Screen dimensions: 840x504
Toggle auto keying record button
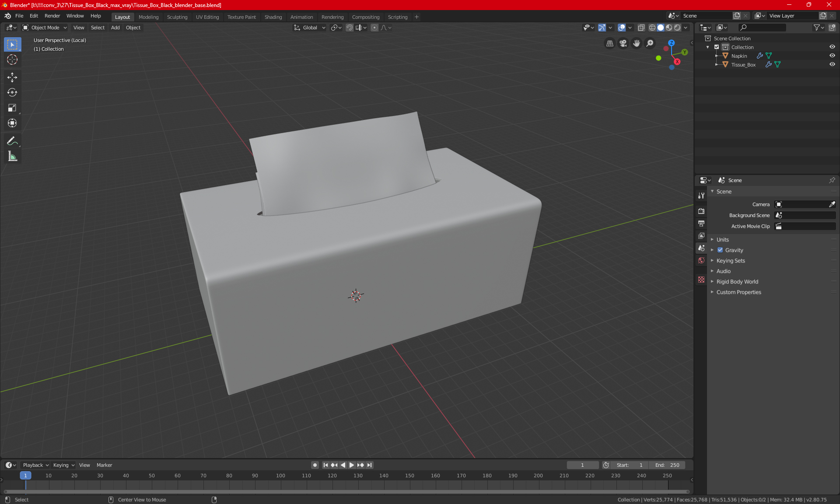[315, 465]
